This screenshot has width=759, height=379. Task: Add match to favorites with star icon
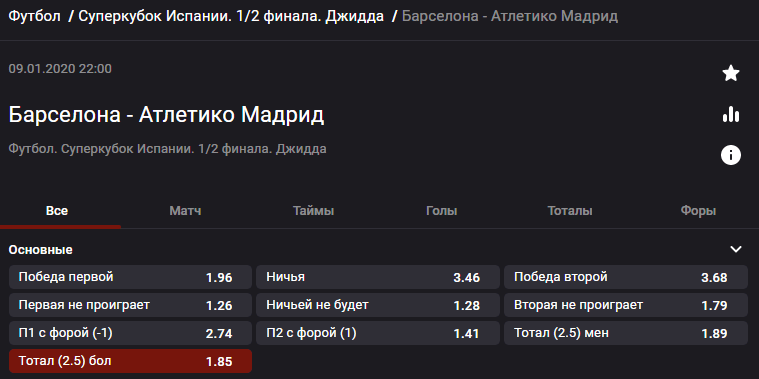click(730, 73)
